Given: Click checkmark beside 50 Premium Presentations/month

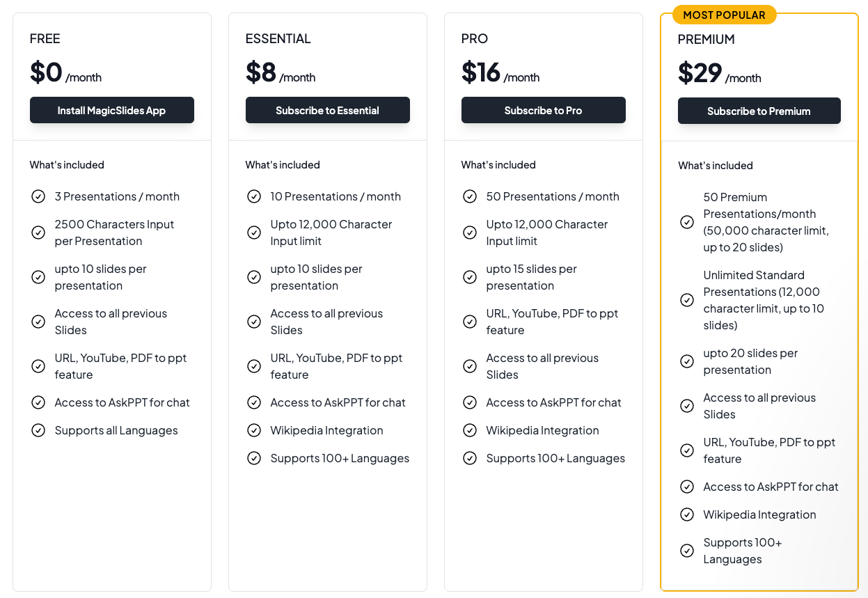Looking at the screenshot, I should [x=687, y=222].
